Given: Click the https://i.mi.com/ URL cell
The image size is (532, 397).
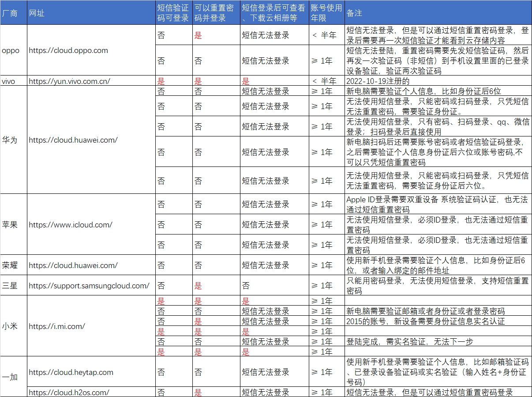Looking at the screenshot, I should tap(91, 326).
